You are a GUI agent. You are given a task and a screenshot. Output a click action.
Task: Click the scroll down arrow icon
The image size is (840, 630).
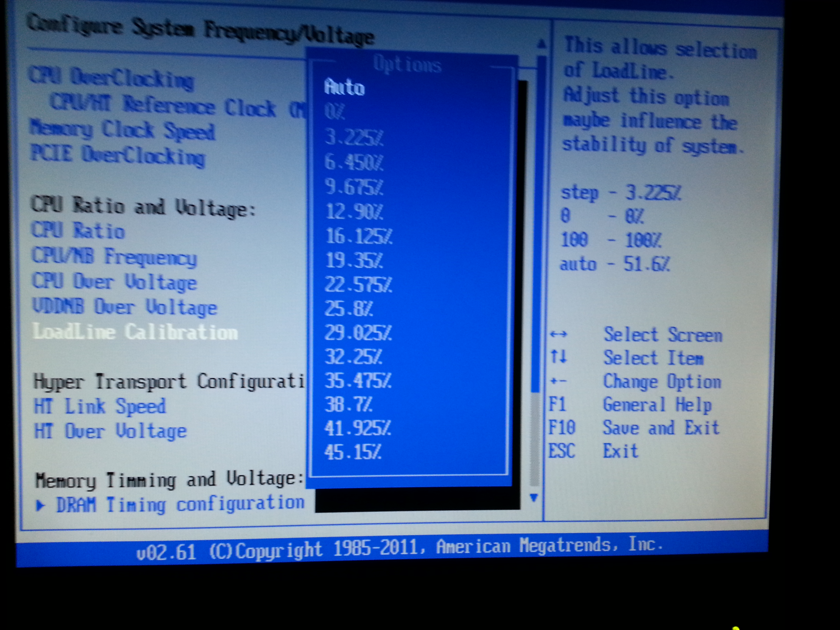(533, 497)
